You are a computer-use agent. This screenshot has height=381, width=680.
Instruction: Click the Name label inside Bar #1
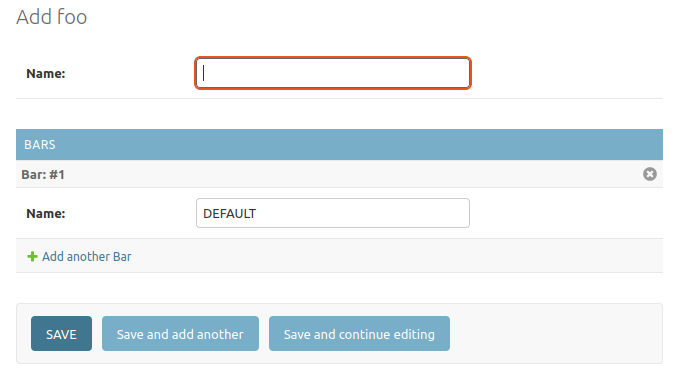pyautogui.click(x=46, y=214)
